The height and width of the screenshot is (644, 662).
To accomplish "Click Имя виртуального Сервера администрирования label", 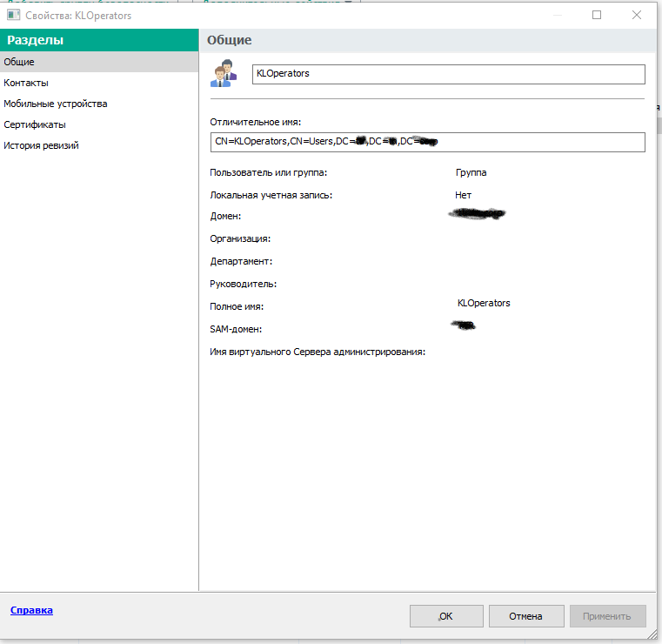I will tap(318, 352).
